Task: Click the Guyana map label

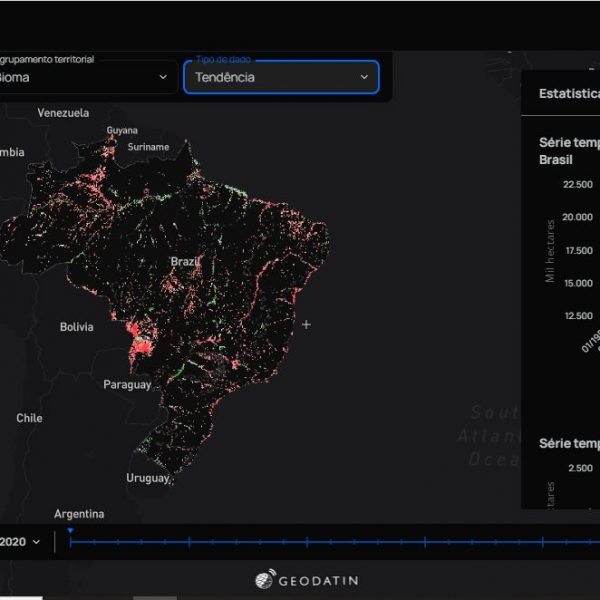Action: pos(122,130)
